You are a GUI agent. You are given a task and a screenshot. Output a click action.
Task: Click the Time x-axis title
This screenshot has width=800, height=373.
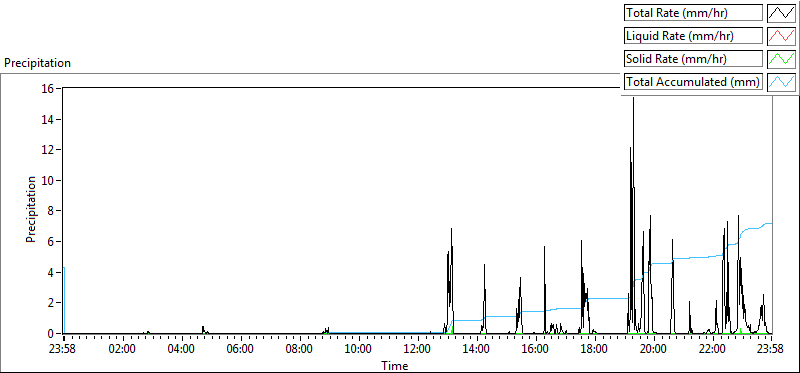tap(394, 365)
